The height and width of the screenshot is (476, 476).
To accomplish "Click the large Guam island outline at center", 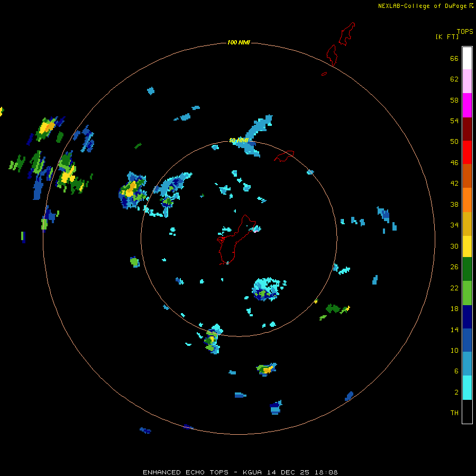I will point(235,240).
